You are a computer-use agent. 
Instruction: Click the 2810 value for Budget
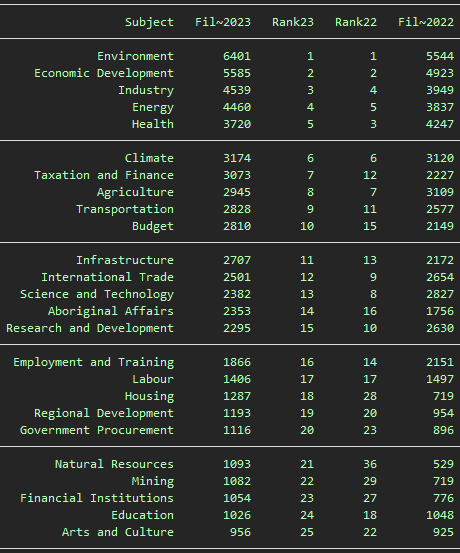point(237,226)
